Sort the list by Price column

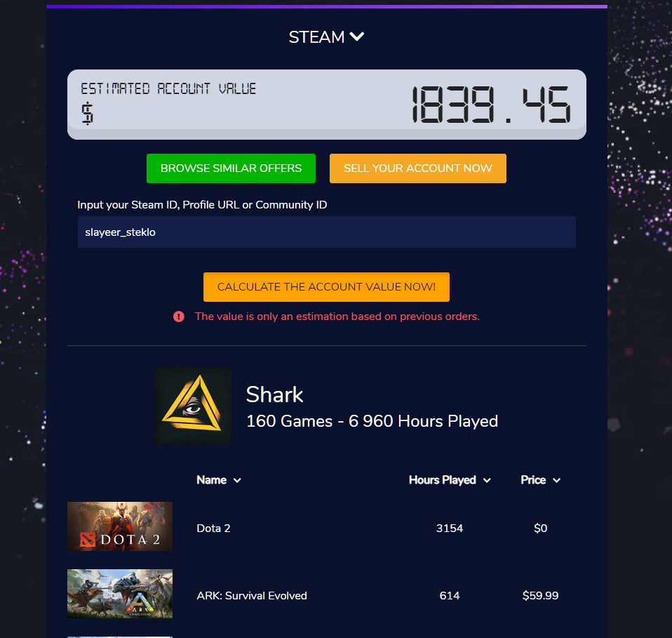click(533, 480)
